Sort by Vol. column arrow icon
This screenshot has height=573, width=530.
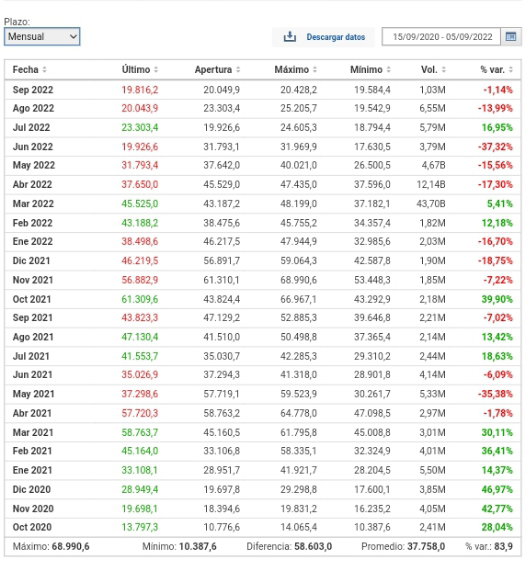[444, 69]
